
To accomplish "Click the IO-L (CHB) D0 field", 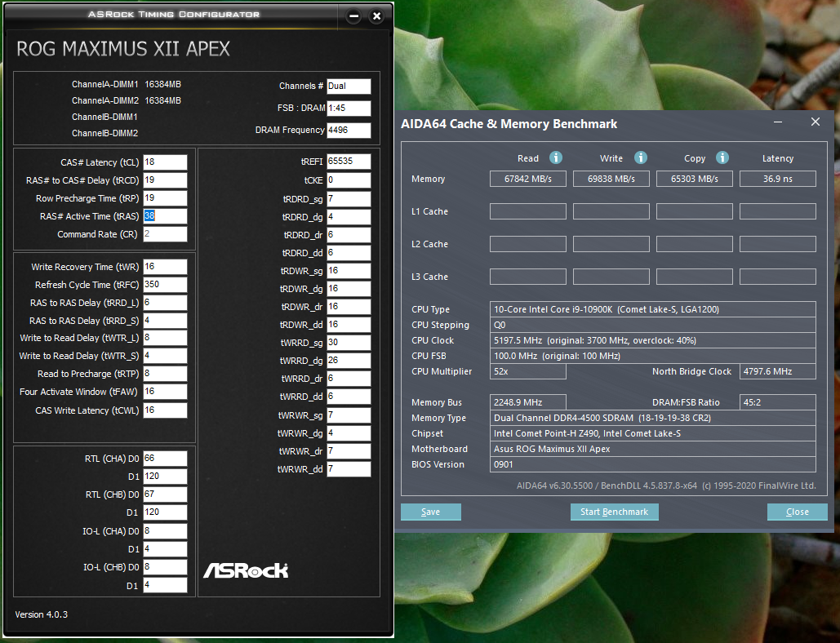I will (165, 567).
